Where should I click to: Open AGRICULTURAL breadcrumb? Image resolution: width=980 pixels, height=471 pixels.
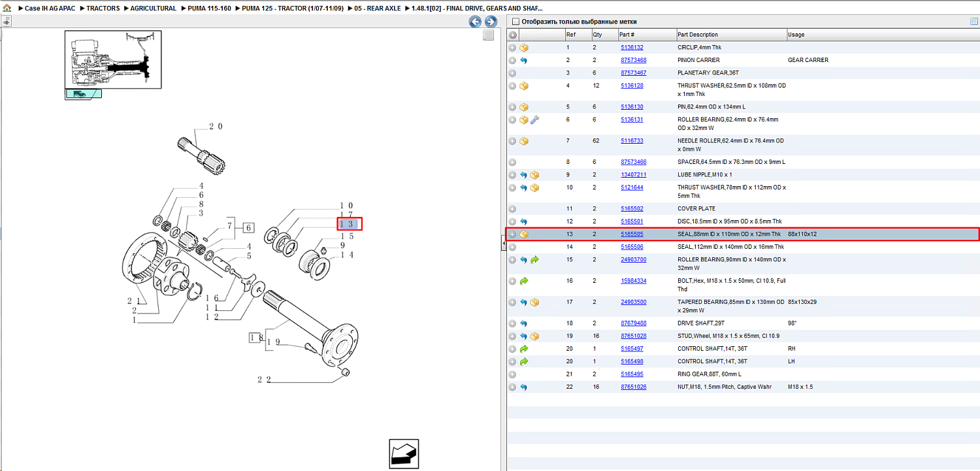(154, 8)
